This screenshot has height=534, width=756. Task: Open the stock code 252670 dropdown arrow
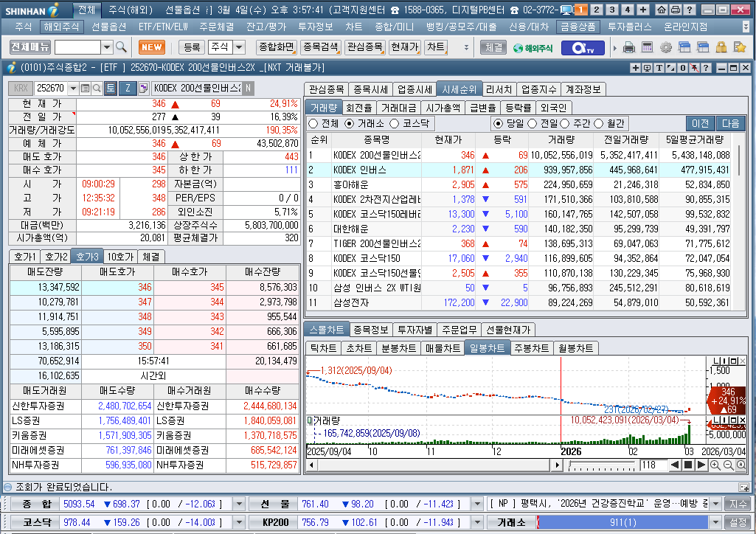(73, 89)
